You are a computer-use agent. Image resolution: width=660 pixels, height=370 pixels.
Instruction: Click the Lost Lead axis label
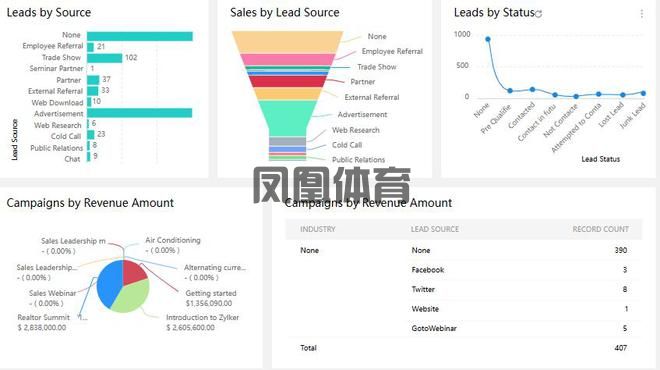tap(611, 114)
